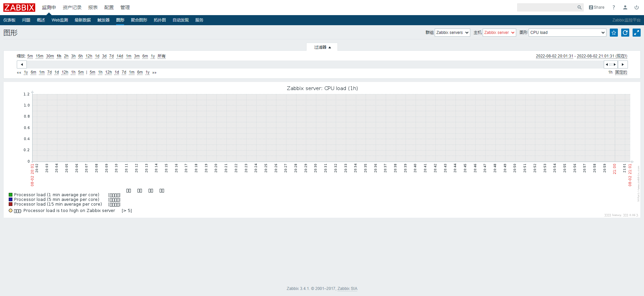
Task: Click the «« backward navigation arrows
Action: click(19, 73)
